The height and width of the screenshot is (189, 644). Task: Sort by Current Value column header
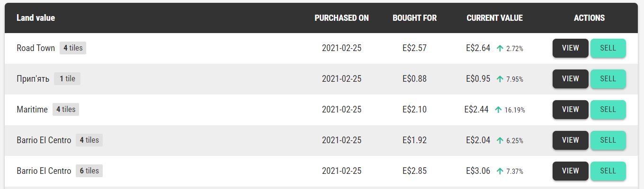[x=494, y=18]
